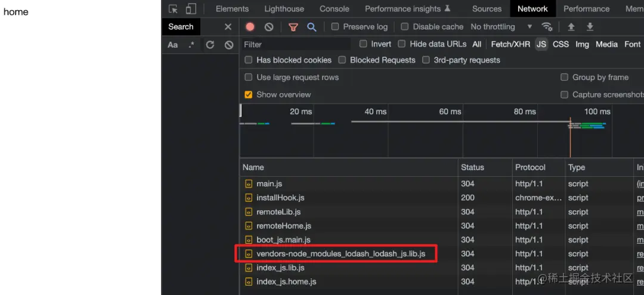Viewport: 644px width, 295px height.
Task: Click the home text on page
Action: pos(16,12)
